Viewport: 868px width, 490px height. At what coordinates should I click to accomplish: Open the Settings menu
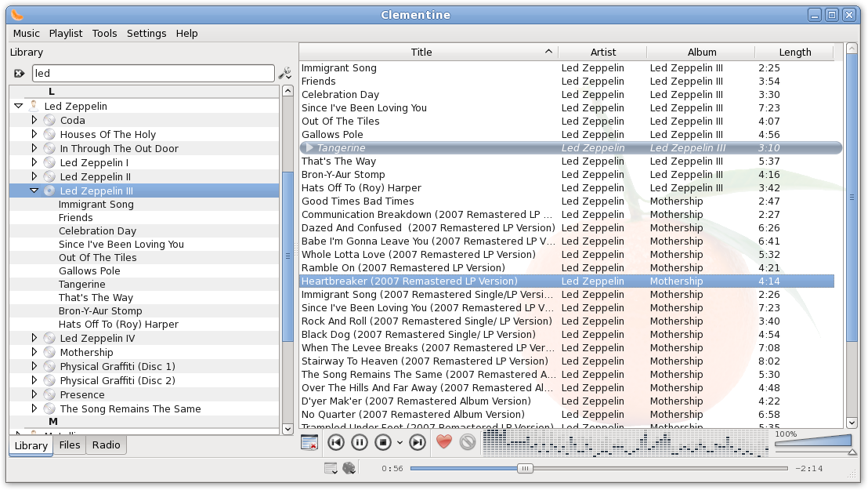tap(146, 33)
